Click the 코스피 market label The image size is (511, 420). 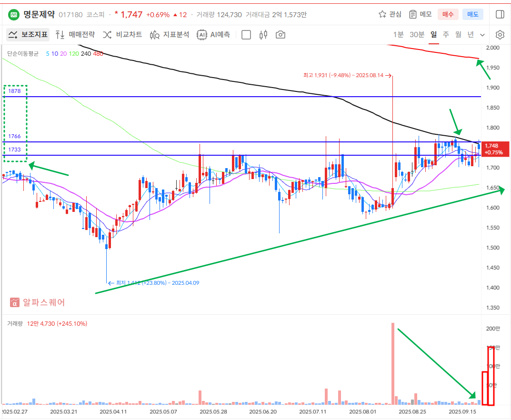pyautogui.click(x=96, y=15)
